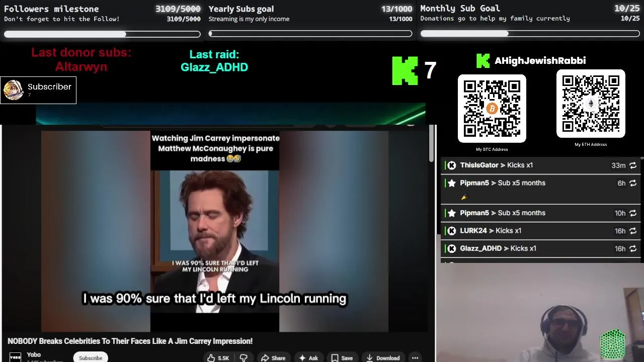Save the video with the bookmark icon

[342, 358]
